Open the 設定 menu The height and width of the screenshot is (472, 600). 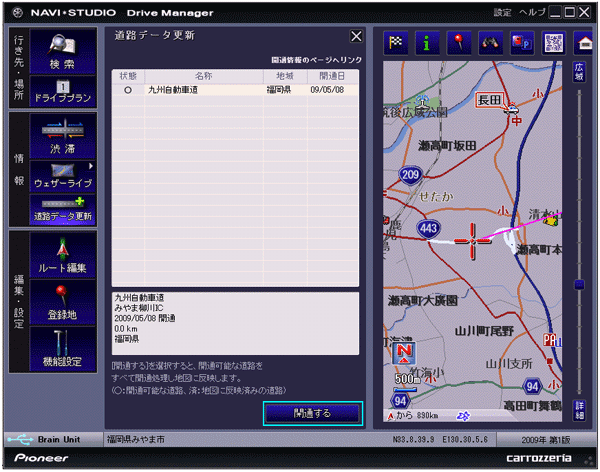(502, 13)
